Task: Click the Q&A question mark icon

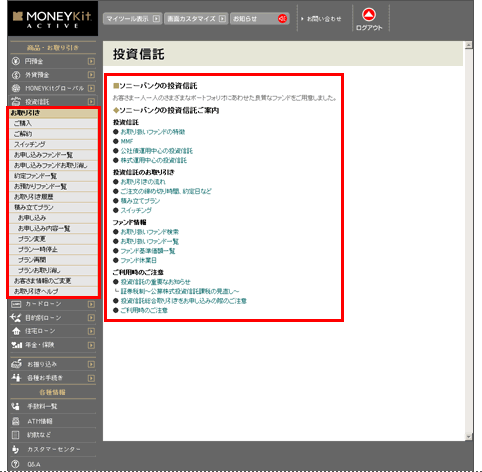Action: click(15, 464)
